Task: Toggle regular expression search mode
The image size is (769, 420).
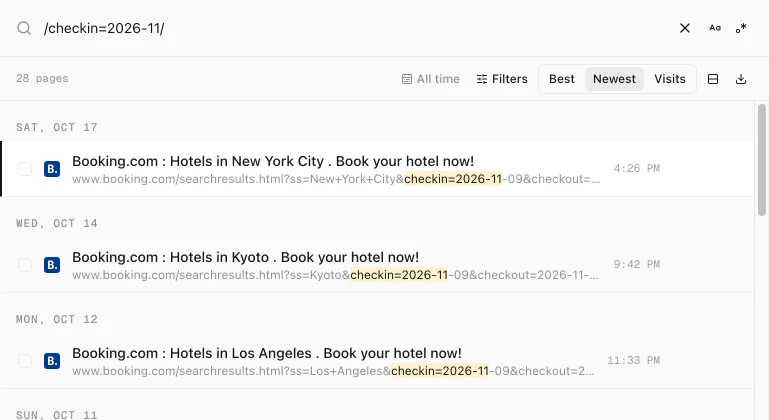Action: coord(741,28)
